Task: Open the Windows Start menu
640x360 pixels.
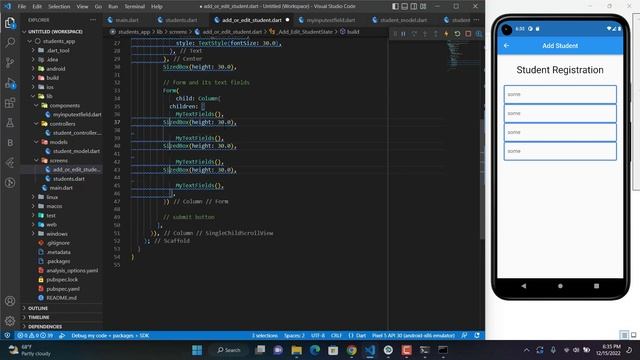Action: point(197,350)
